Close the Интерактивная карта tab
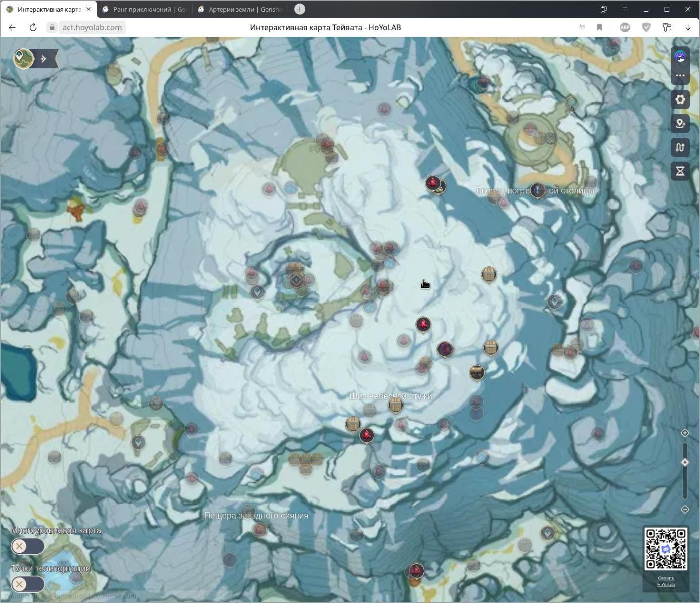Viewport: 700px width, 603px height. (x=89, y=9)
